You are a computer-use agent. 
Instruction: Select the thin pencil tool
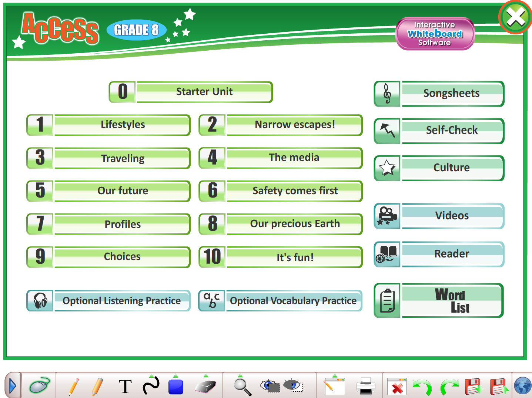pyautogui.click(x=74, y=386)
